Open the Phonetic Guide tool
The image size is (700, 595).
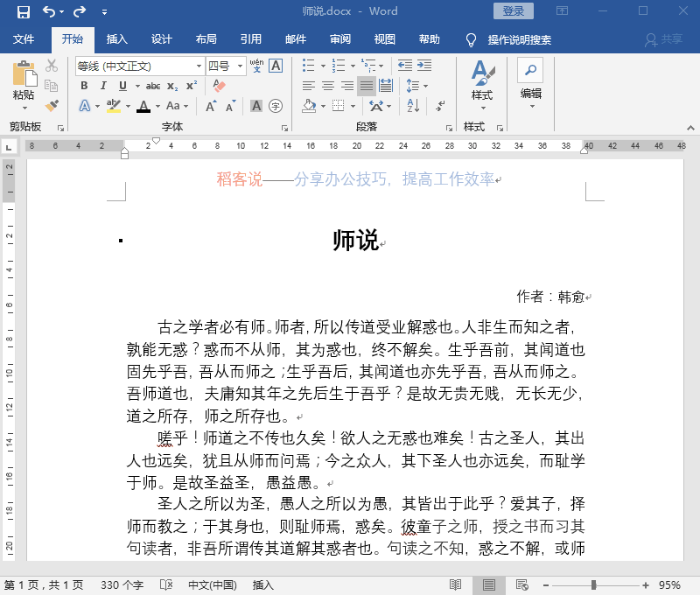[257, 65]
